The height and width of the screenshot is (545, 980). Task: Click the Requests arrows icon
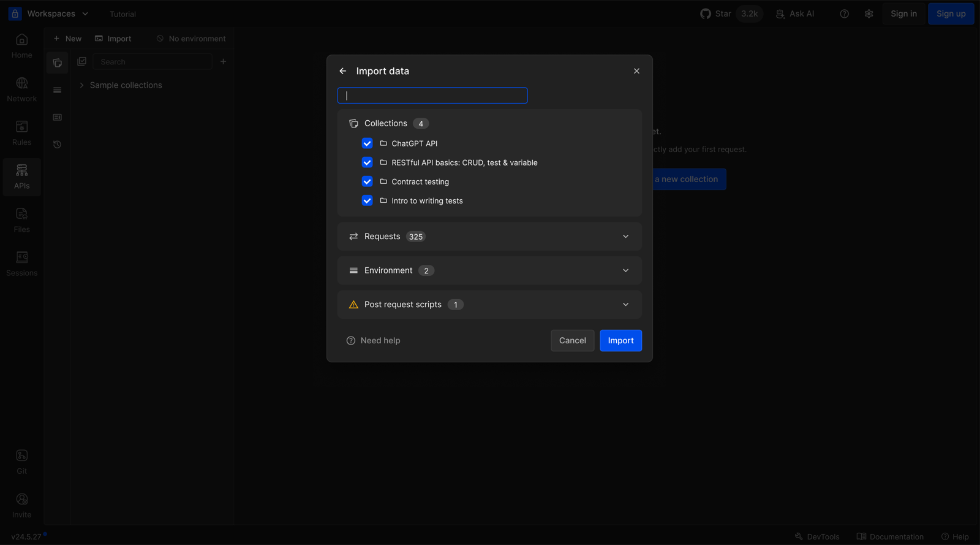353,237
